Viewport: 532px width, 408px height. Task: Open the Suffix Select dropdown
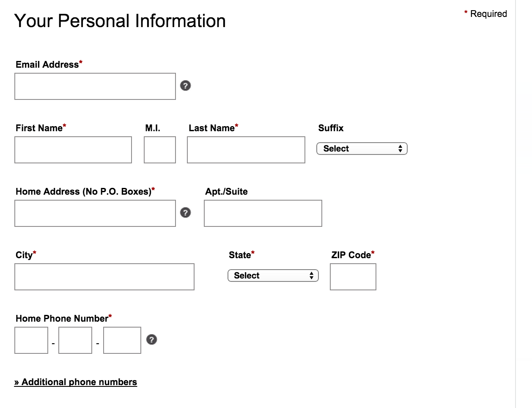pos(362,149)
